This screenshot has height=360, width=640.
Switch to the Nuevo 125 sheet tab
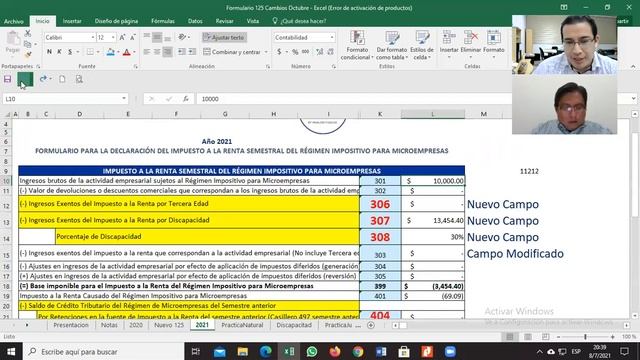coord(169,325)
